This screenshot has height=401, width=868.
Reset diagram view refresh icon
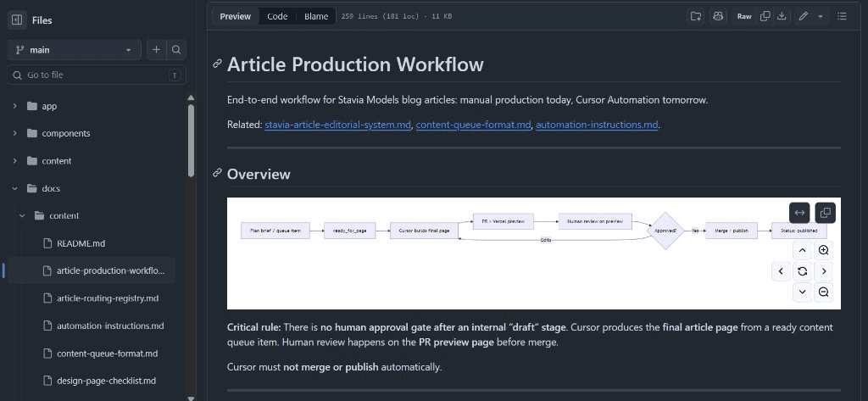pyautogui.click(x=802, y=271)
